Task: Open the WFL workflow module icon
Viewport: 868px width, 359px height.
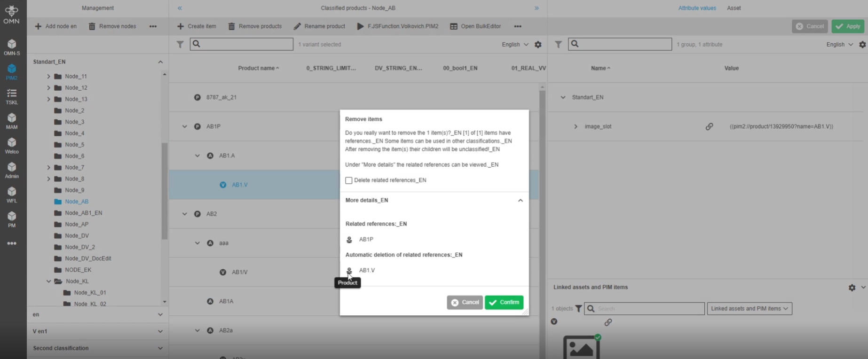Action: (12, 195)
